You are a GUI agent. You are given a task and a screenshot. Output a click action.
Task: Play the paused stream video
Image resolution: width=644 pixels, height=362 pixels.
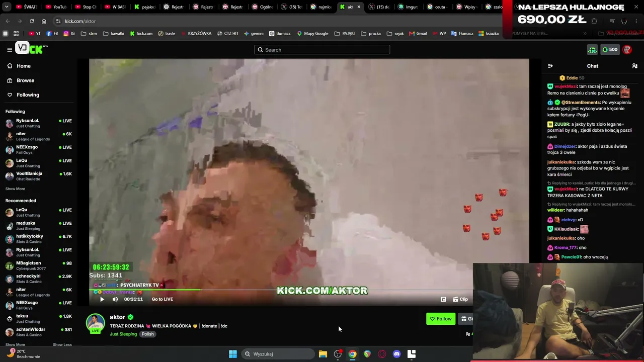[x=102, y=299]
